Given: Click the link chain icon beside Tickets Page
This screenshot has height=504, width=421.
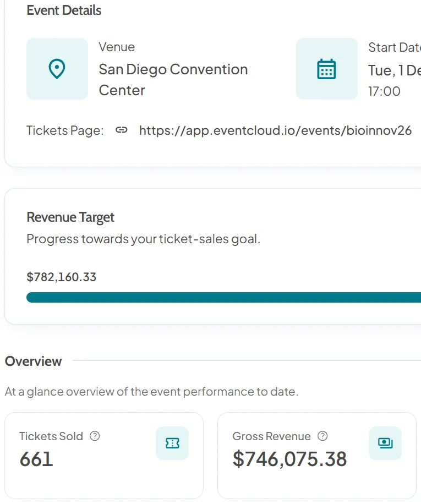Looking at the screenshot, I should point(122,130).
